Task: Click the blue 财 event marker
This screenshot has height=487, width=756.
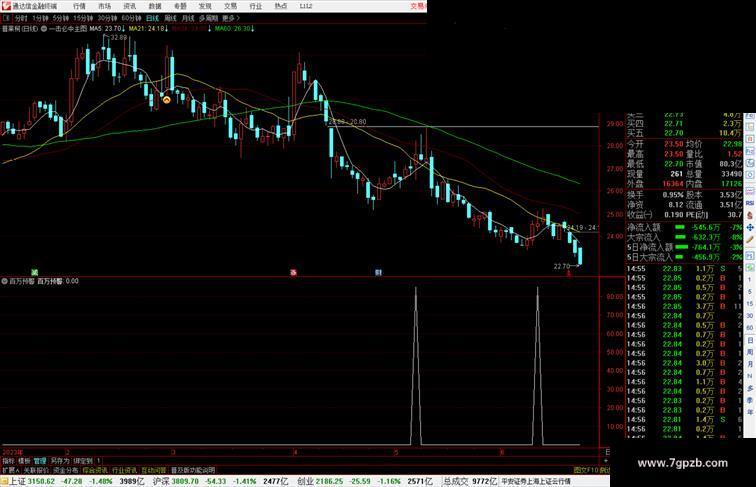Action: pyautogui.click(x=378, y=272)
